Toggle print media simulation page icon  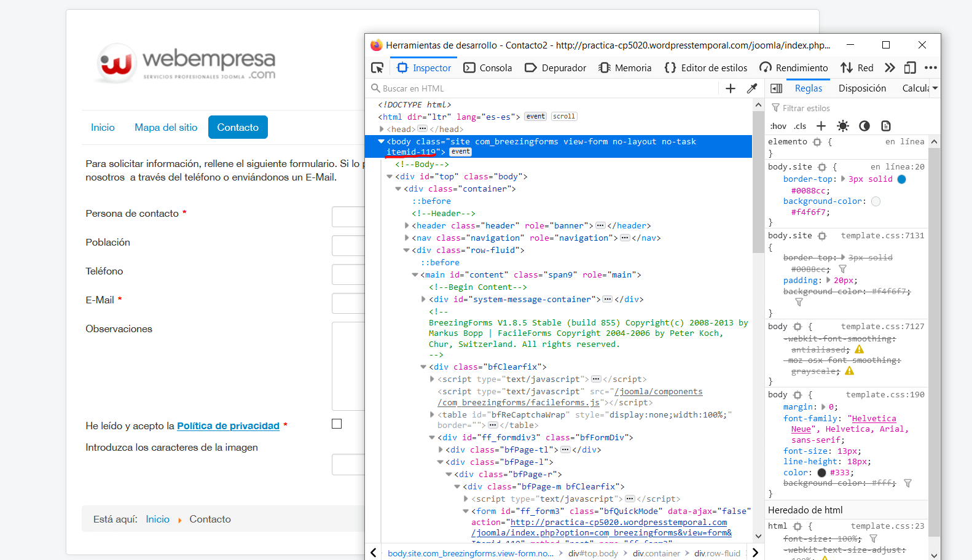(x=886, y=126)
